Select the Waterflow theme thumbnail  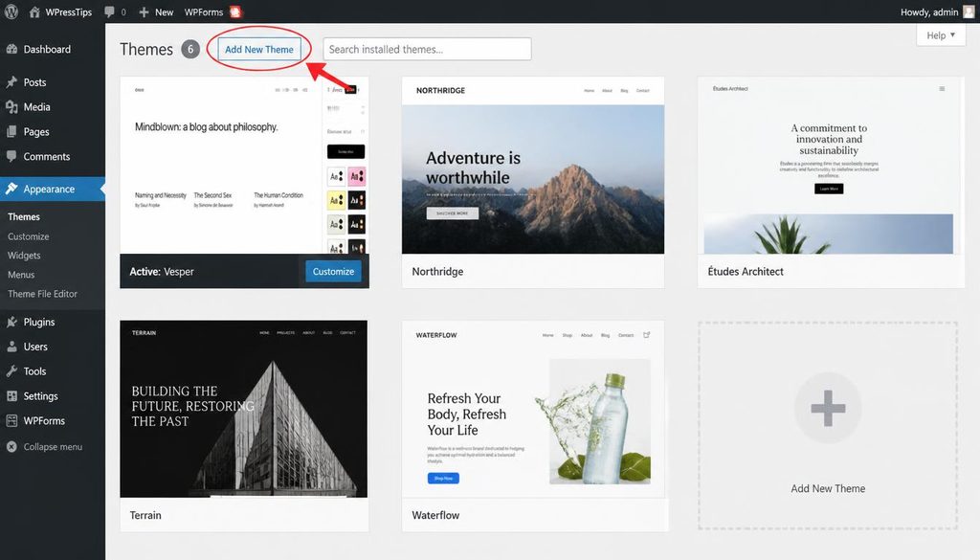pos(534,409)
